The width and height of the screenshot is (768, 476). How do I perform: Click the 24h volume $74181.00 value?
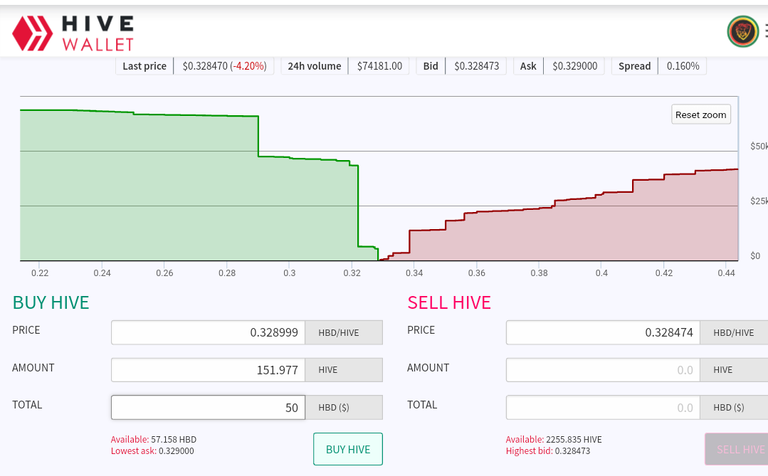coord(379,66)
